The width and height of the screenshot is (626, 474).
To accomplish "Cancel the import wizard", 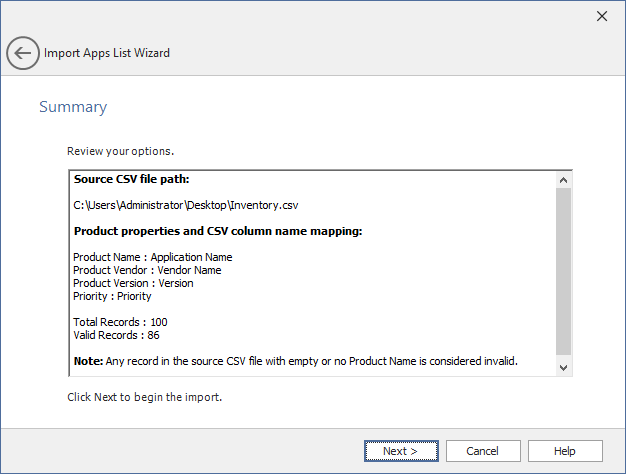I will point(483,451).
